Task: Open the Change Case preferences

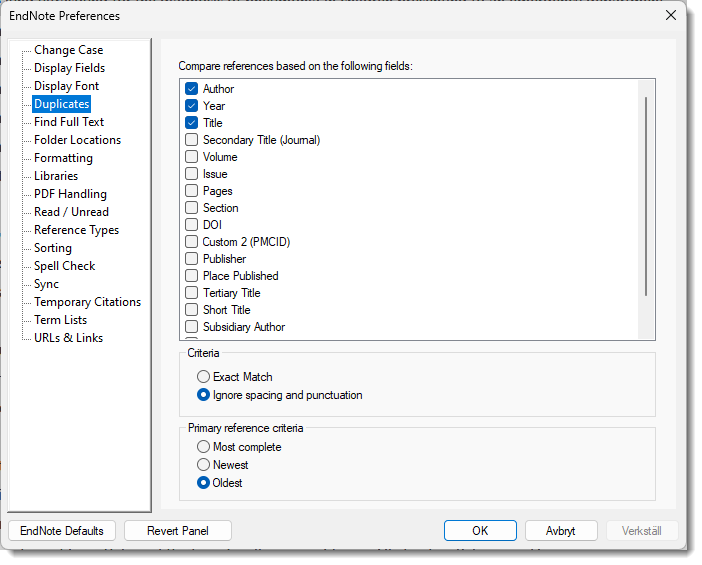Action: pyautogui.click(x=68, y=50)
